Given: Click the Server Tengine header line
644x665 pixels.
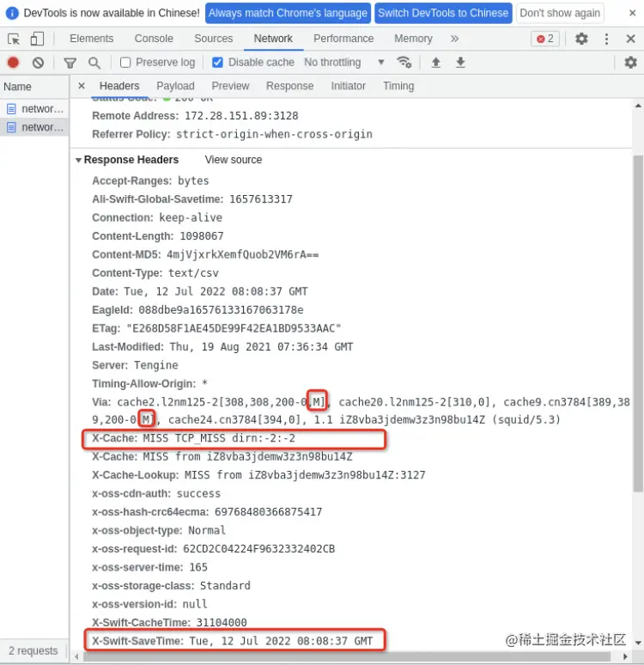Looking at the screenshot, I should (x=135, y=365).
